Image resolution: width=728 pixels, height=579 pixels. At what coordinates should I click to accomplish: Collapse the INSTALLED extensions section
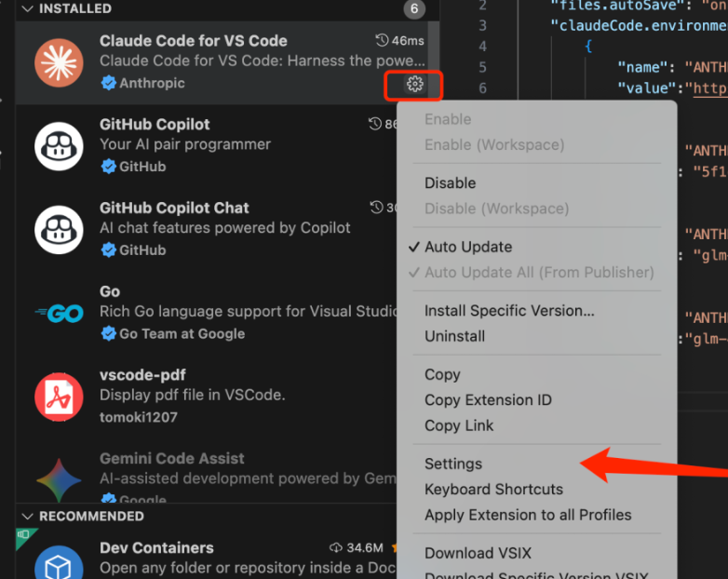(x=26, y=8)
